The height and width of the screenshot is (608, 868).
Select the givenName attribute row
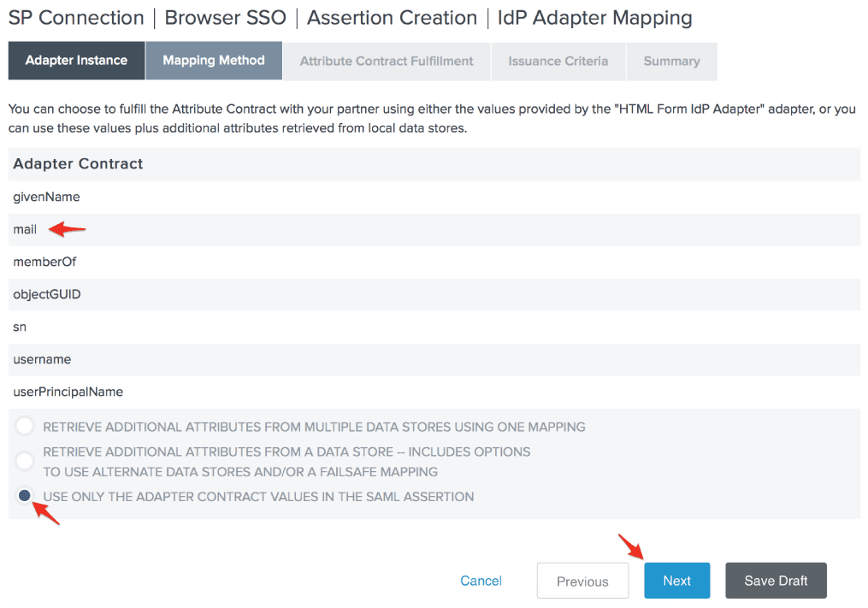(x=45, y=197)
